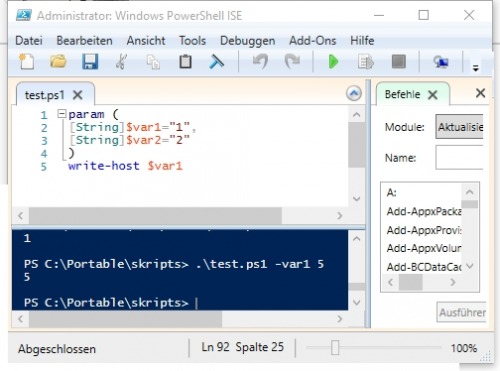Open the Add-Ons menu

coord(312,41)
